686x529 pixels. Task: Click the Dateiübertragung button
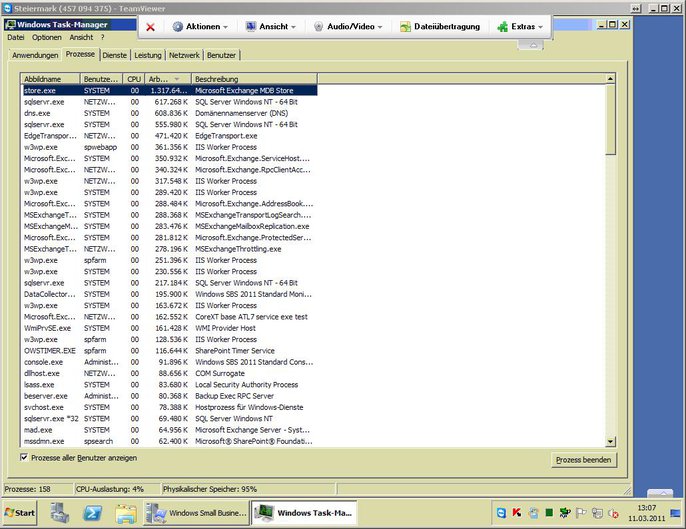[440, 27]
